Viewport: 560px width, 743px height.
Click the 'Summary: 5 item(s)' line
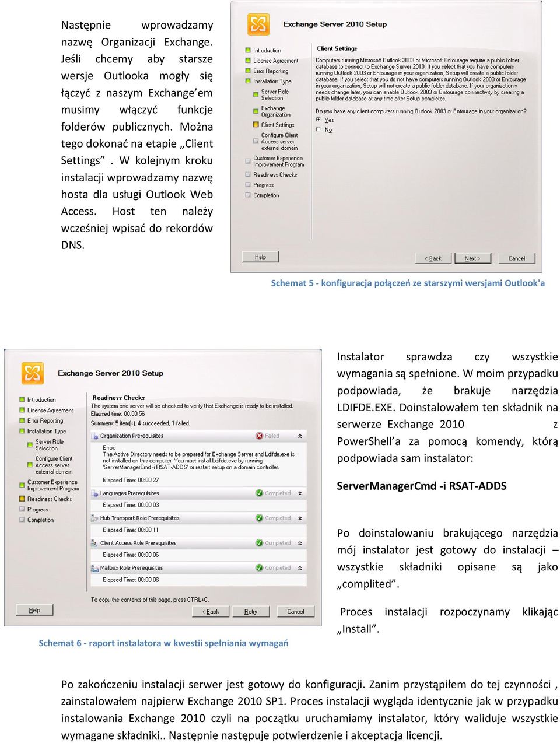(140, 423)
